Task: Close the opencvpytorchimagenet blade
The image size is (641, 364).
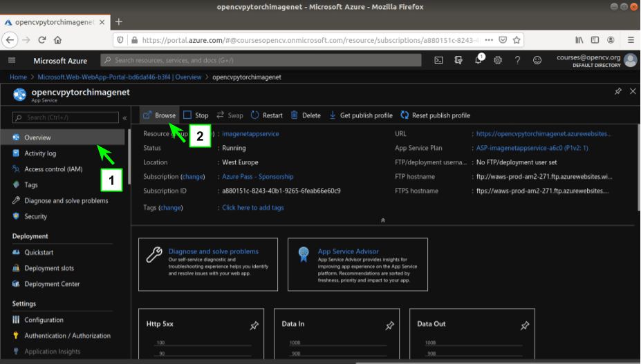Action: [x=633, y=91]
